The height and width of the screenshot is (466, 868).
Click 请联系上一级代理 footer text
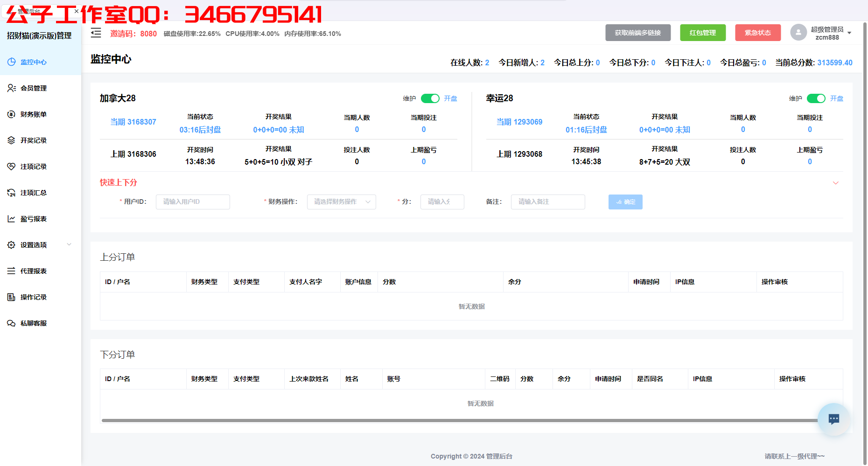coord(794,456)
